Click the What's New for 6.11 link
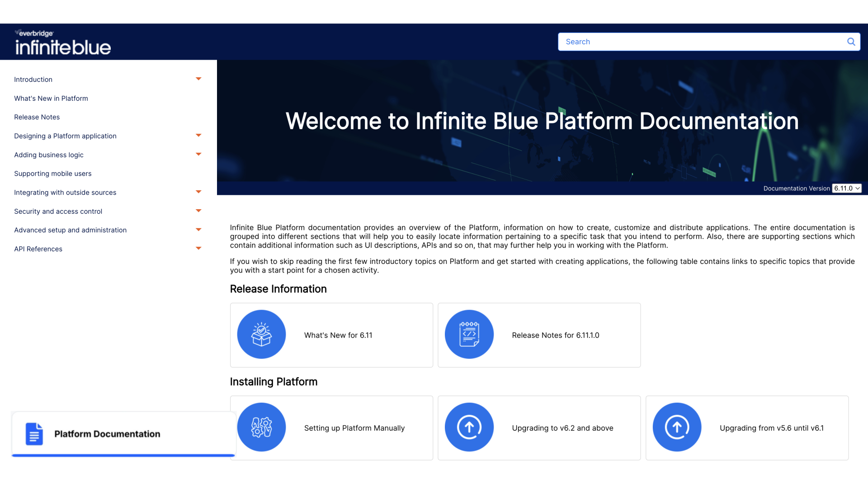 (x=338, y=335)
